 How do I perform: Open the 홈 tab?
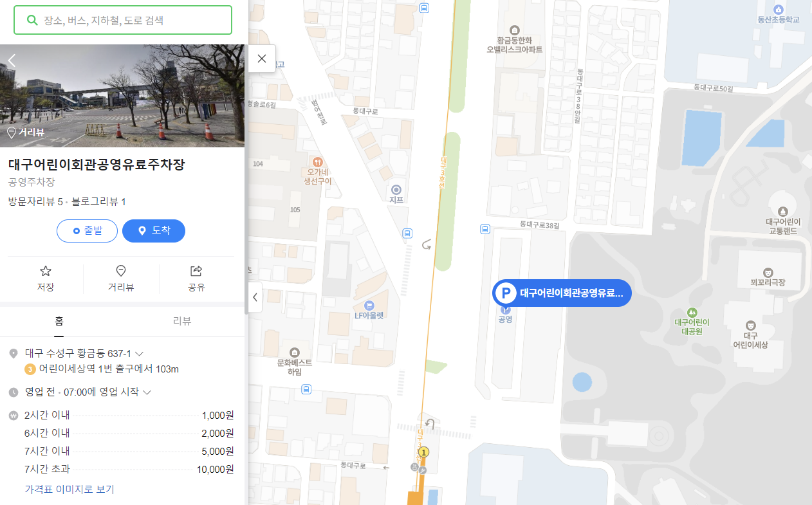(x=59, y=320)
